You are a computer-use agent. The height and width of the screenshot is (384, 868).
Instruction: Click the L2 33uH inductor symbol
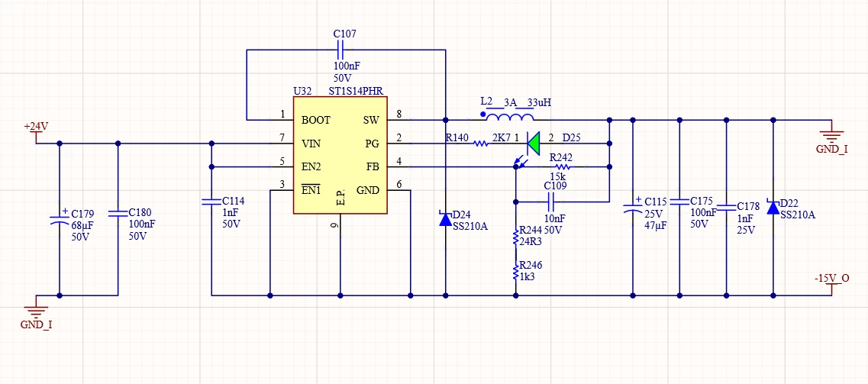pyautogui.click(x=509, y=116)
